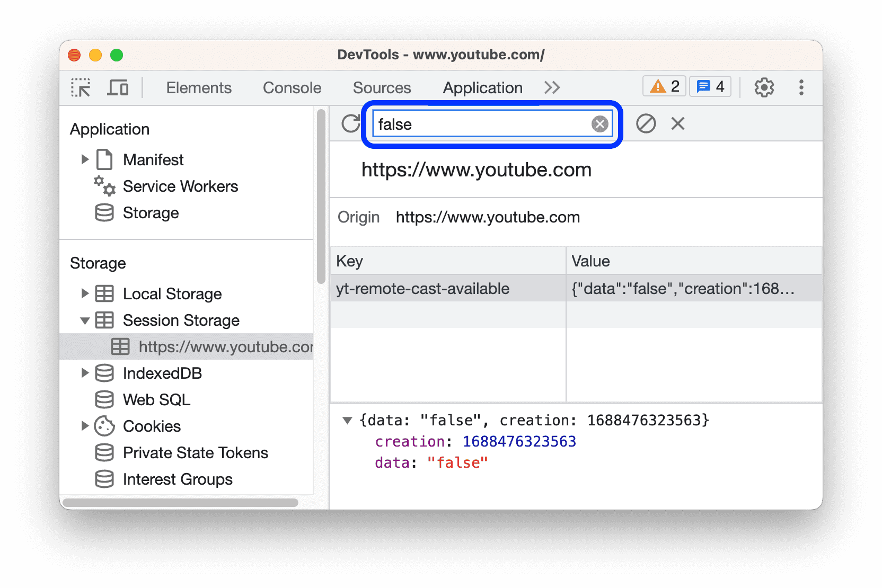Viewport: 882px width, 588px height.
Task: Collapse the Session Storage section
Action: click(85, 320)
